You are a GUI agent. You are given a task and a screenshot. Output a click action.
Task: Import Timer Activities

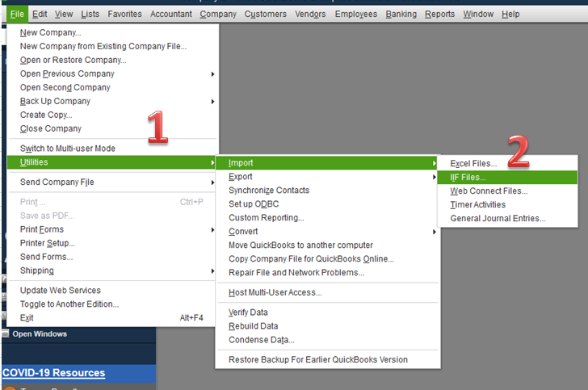point(507,205)
